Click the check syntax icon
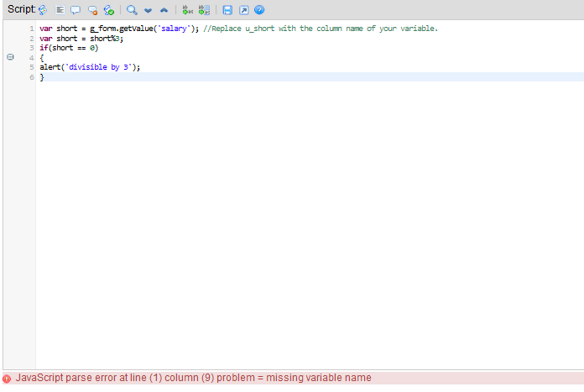This screenshot has width=584, height=392. pyautogui.click(x=109, y=10)
